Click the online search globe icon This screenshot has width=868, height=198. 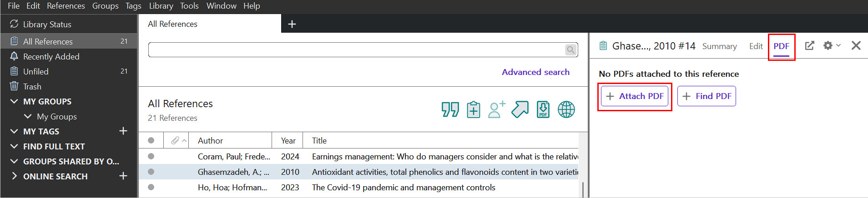pos(566,109)
